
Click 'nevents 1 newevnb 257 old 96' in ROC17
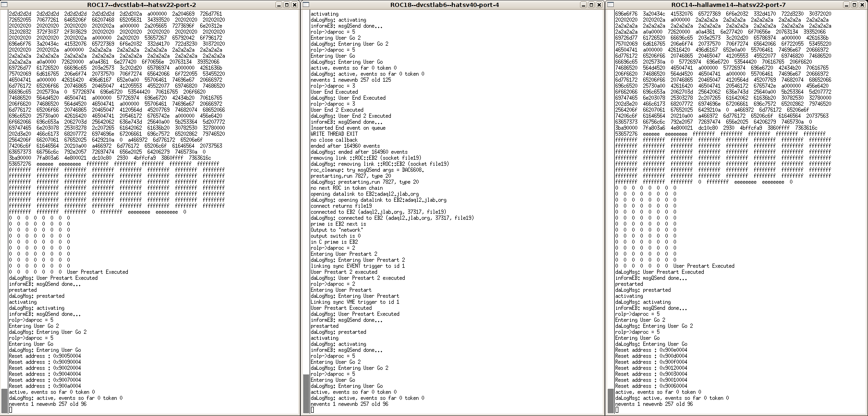[48, 404]
